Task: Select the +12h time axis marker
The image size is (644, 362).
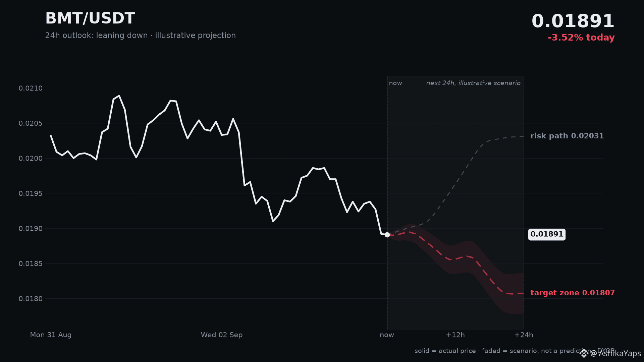Action: click(x=455, y=335)
